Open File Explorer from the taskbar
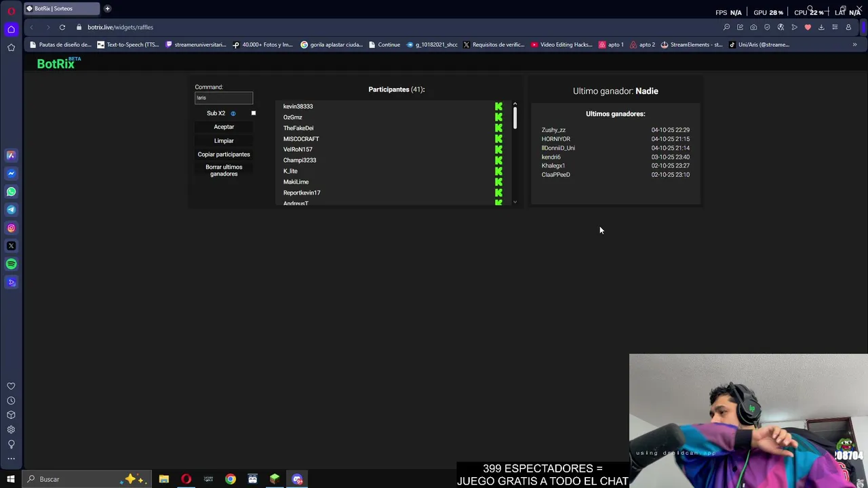Image resolution: width=868 pixels, height=488 pixels. [164, 479]
